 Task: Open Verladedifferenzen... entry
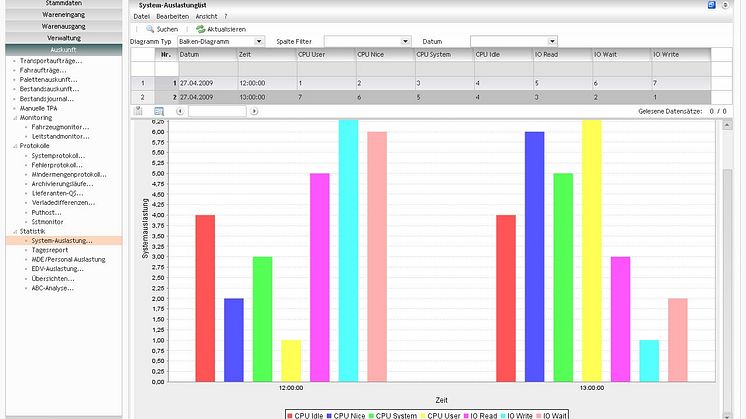[63, 203]
